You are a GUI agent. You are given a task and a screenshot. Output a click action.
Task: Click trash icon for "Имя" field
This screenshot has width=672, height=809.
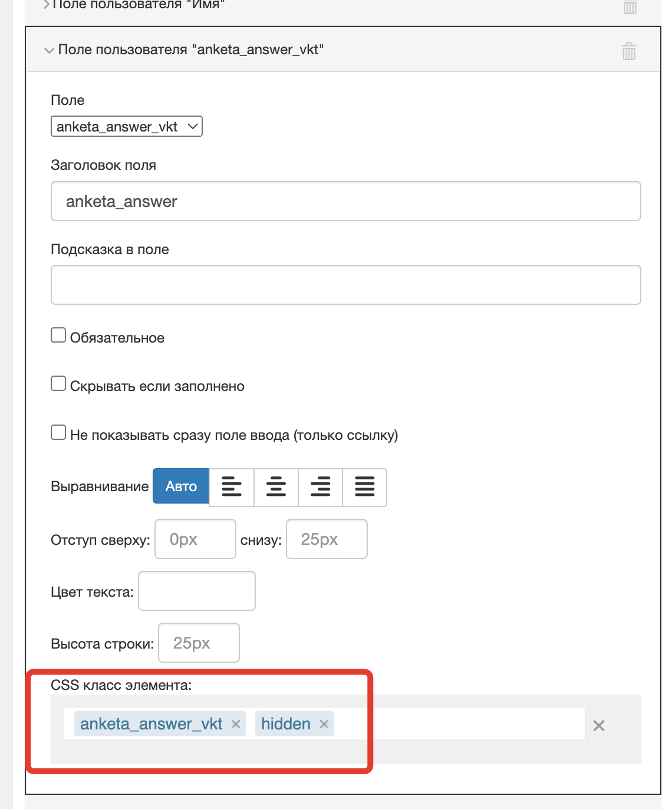[x=630, y=6]
